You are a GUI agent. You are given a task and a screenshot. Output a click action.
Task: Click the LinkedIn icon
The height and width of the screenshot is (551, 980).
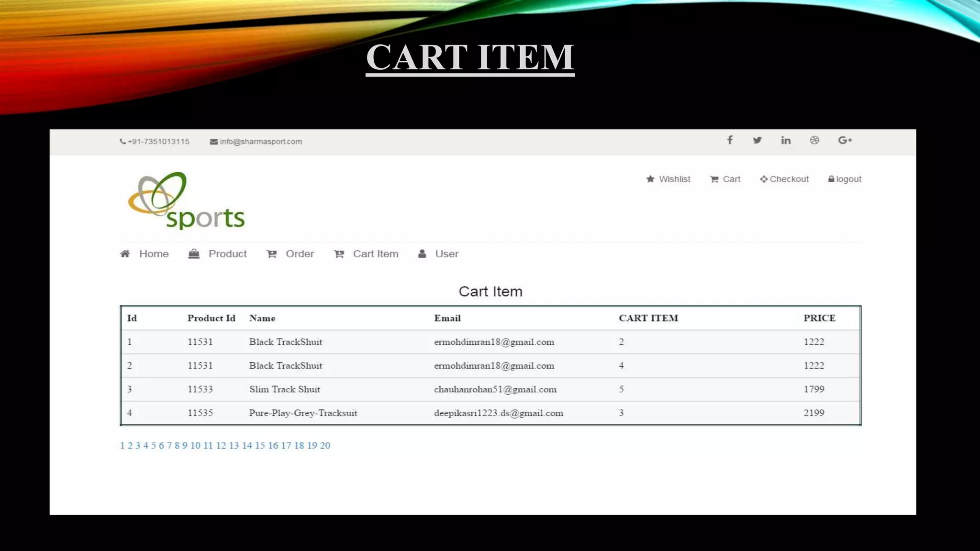tap(786, 140)
